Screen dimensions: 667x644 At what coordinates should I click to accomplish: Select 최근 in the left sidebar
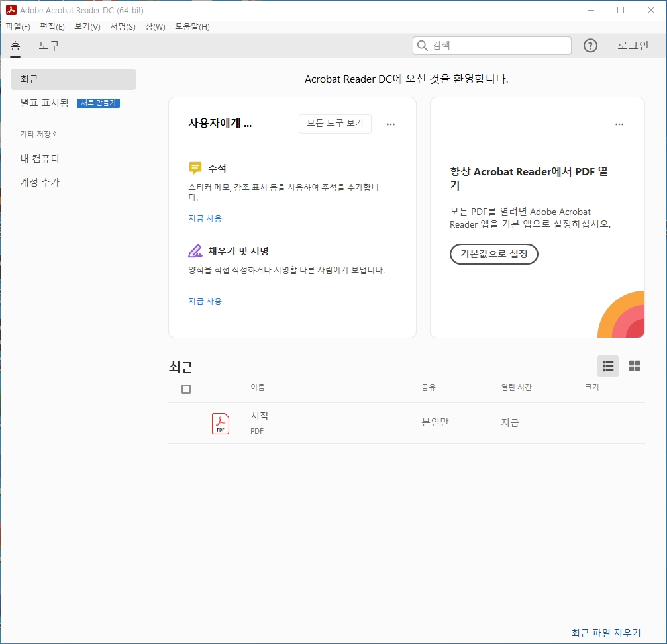[73, 79]
